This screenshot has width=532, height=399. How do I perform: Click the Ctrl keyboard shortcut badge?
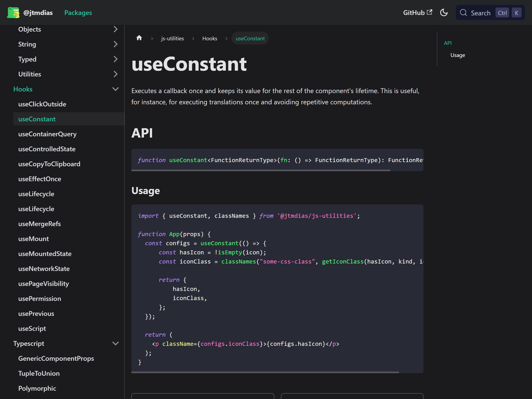(x=502, y=13)
